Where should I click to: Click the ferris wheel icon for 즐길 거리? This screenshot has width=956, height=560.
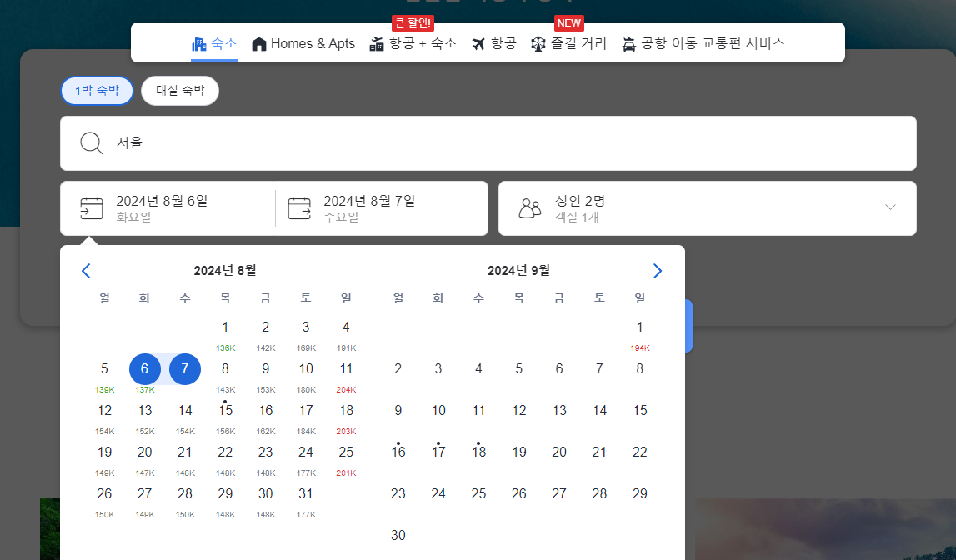coord(538,44)
